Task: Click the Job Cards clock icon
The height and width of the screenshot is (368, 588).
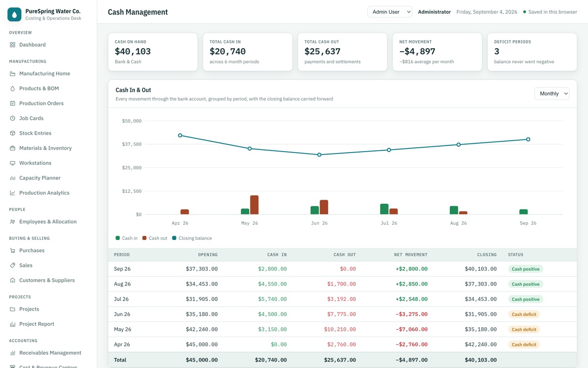Action: [13, 118]
